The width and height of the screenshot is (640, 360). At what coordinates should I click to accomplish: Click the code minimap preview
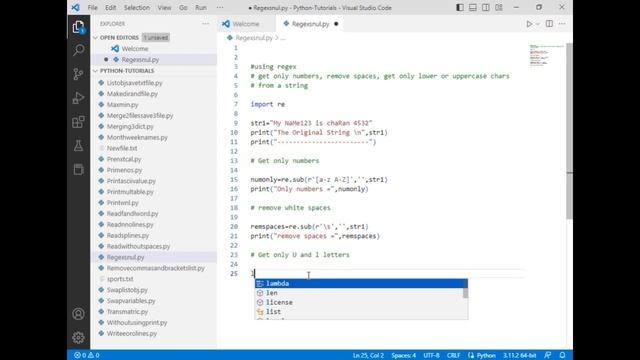click(x=547, y=55)
